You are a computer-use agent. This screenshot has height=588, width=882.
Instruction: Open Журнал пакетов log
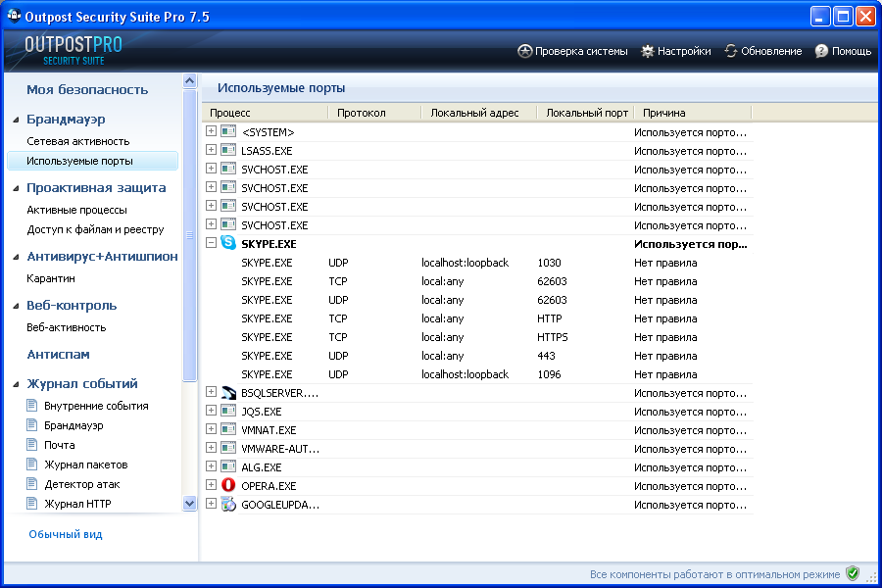[86, 465]
